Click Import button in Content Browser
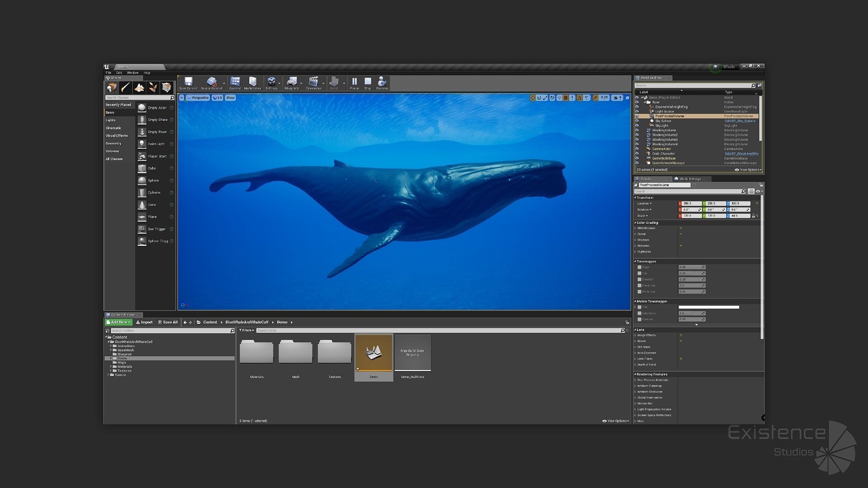Screen dimensions: 868x488 pos(144,322)
